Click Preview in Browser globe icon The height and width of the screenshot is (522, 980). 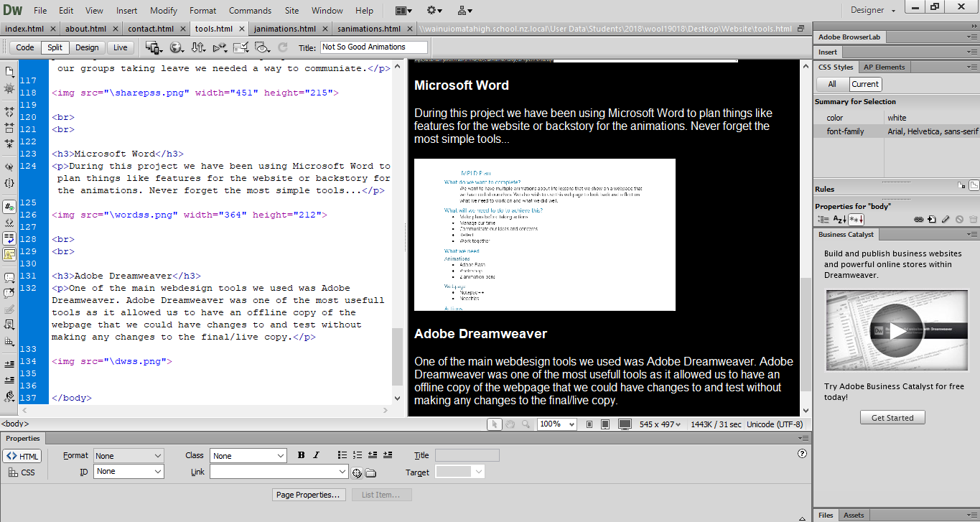pos(176,47)
